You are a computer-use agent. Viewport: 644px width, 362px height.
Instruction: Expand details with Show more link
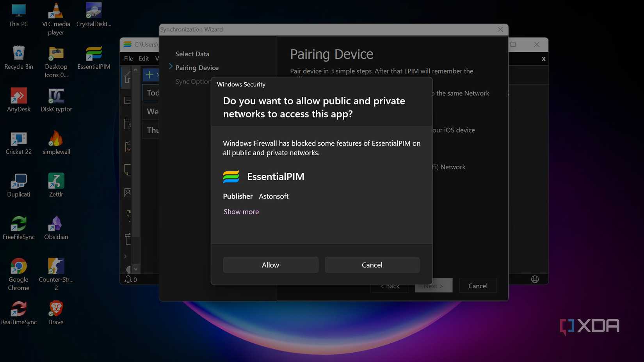click(241, 212)
